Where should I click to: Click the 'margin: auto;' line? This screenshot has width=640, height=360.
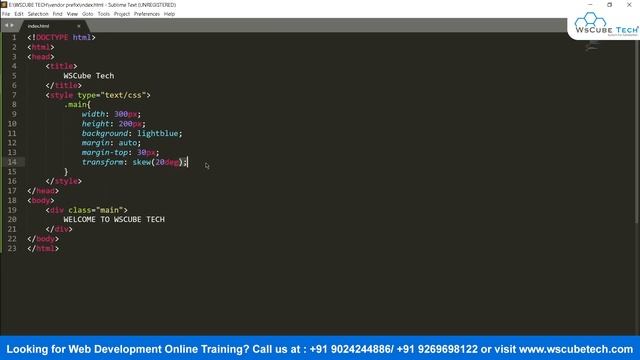[x=111, y=143]
